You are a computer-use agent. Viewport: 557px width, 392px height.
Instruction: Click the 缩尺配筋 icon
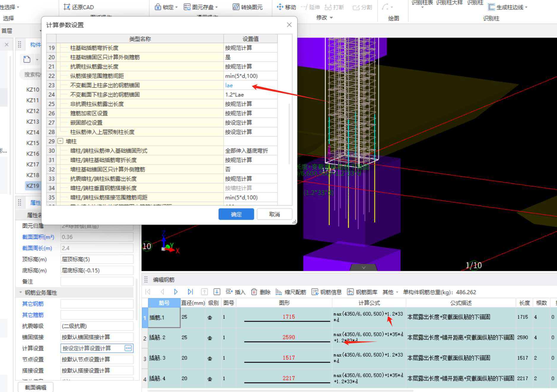pos(279,292)
